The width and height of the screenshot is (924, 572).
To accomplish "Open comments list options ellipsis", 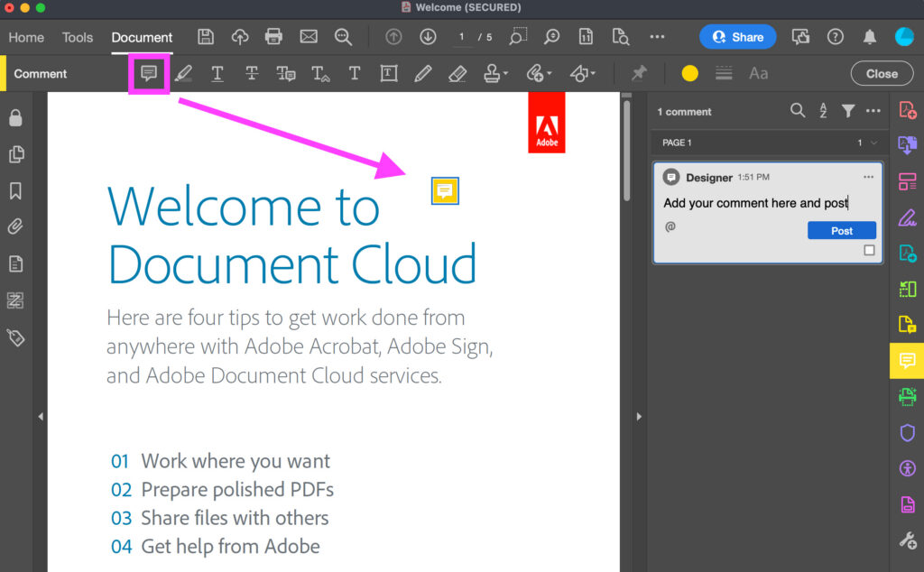I will [x=873, y=110].
